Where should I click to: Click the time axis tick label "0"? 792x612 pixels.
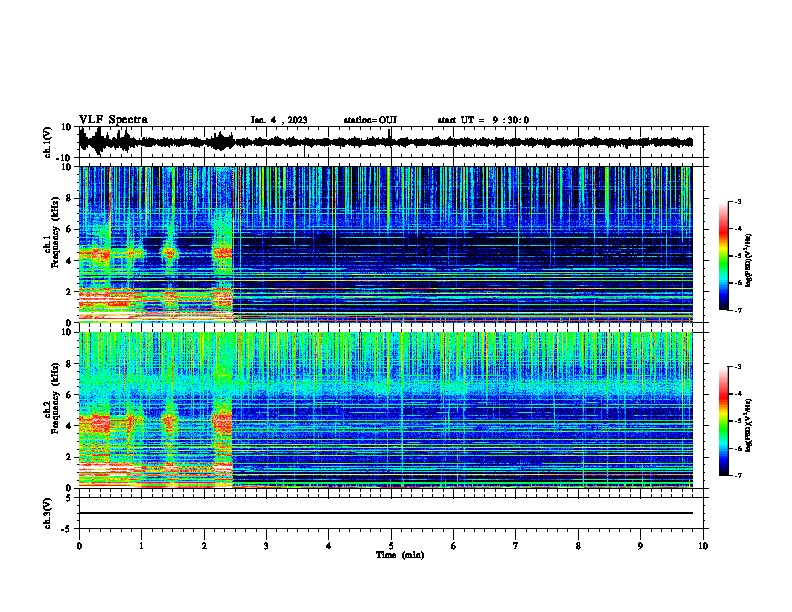[x=79, y=546]
